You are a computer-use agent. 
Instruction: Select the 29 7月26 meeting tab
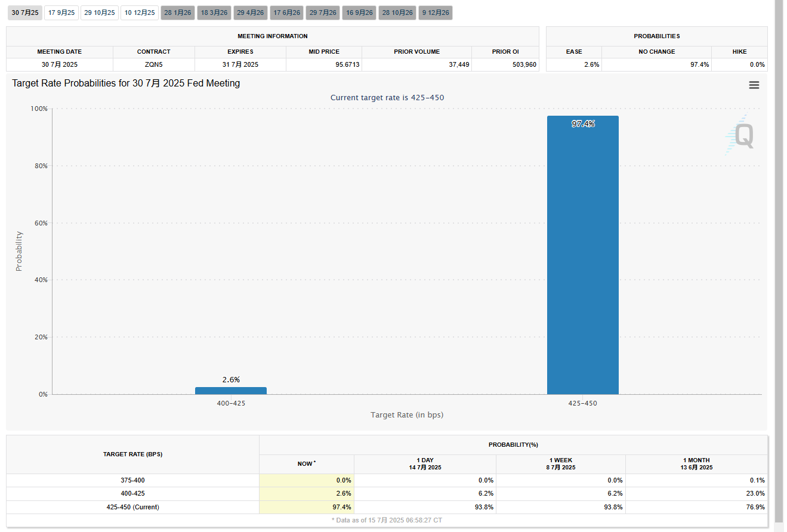[x=323, y=13]
